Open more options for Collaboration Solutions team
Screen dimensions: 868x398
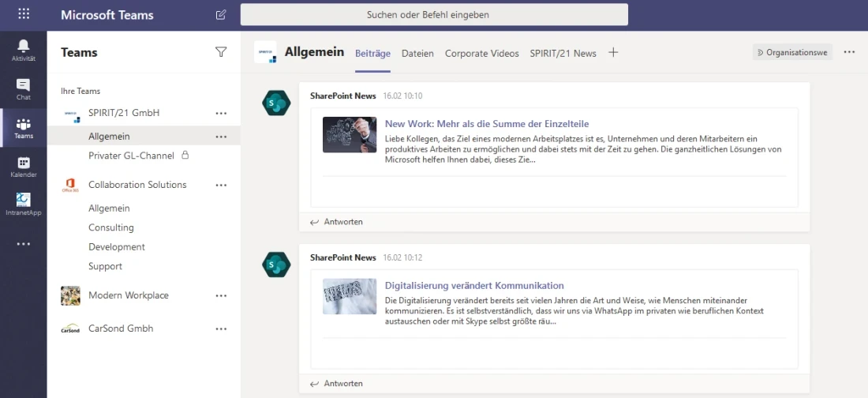click(221, 185)
